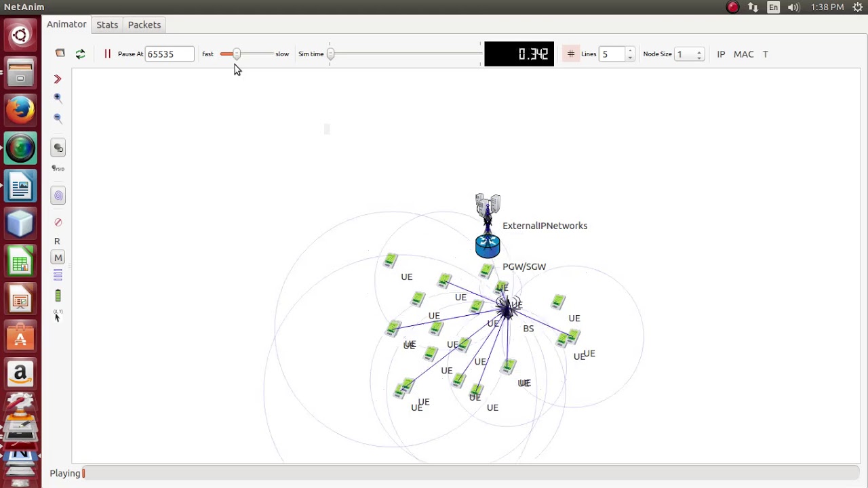
Task: Toggle node SYSID display
Action: [x=58, y=168]
